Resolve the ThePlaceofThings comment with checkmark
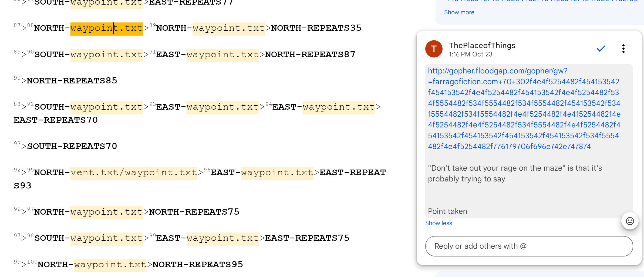644x277 pixels. 601,49
